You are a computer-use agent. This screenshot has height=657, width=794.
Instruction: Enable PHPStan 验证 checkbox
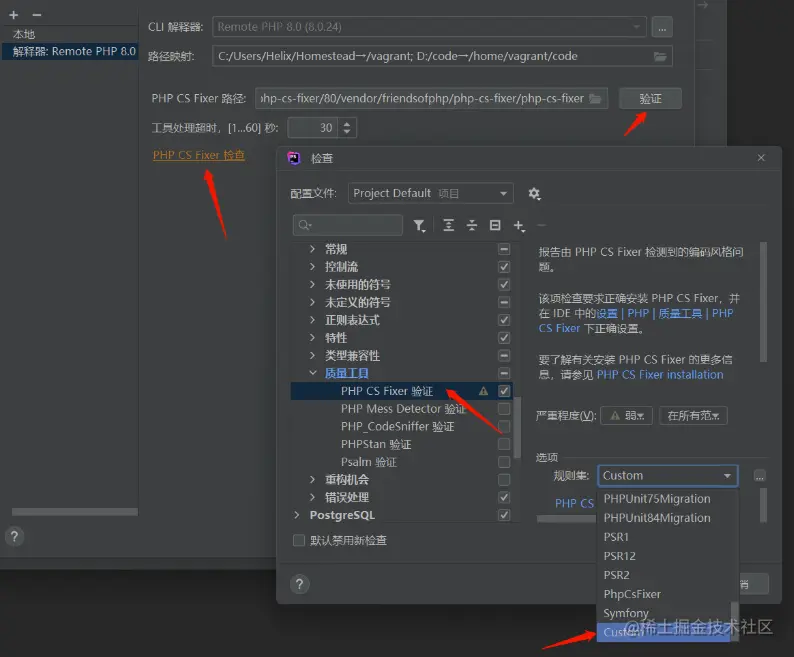pos(504,444)
